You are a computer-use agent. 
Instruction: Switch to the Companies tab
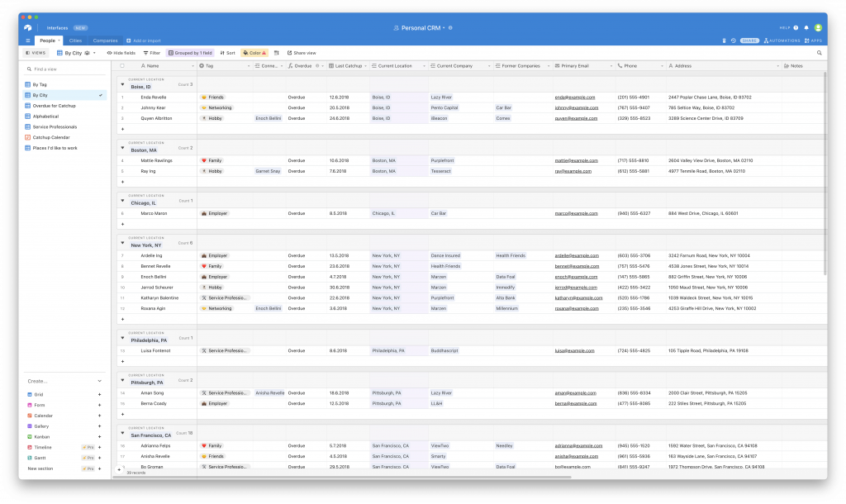[x=105, y=40]
